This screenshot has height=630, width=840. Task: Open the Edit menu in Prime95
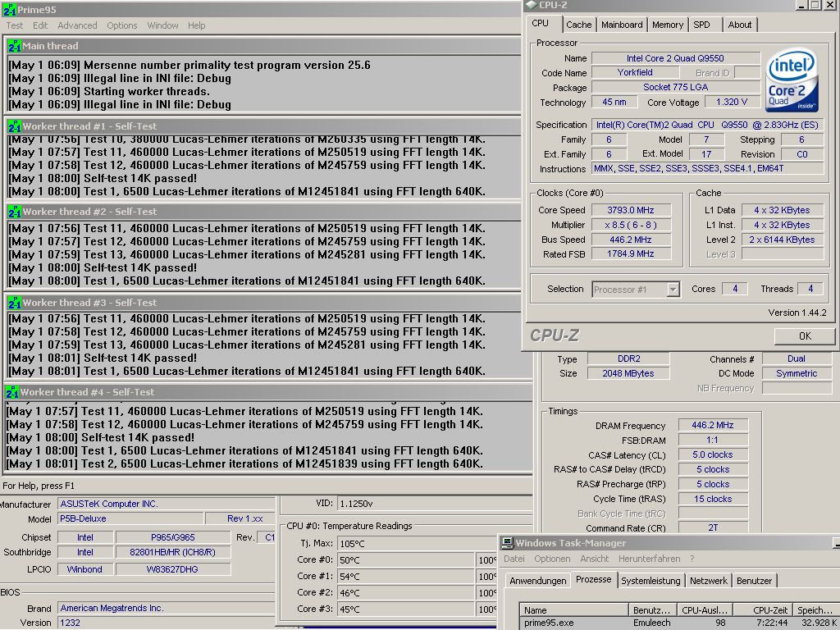tap(40, 25)
